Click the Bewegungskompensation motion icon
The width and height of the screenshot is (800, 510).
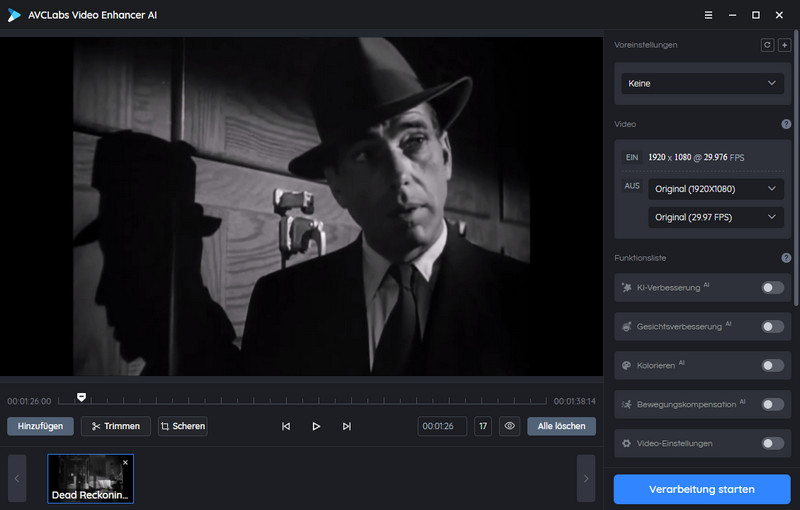pos(627,404)
